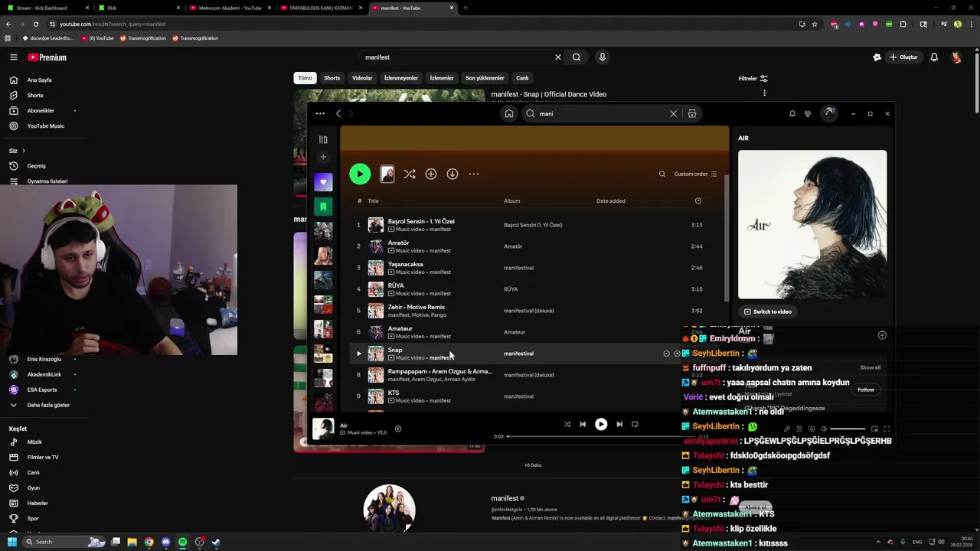The width and height of the screenshot is (980, 551).
Task: Click the main player bar play button
Action: pyautogui.click(x=601, y=424)
